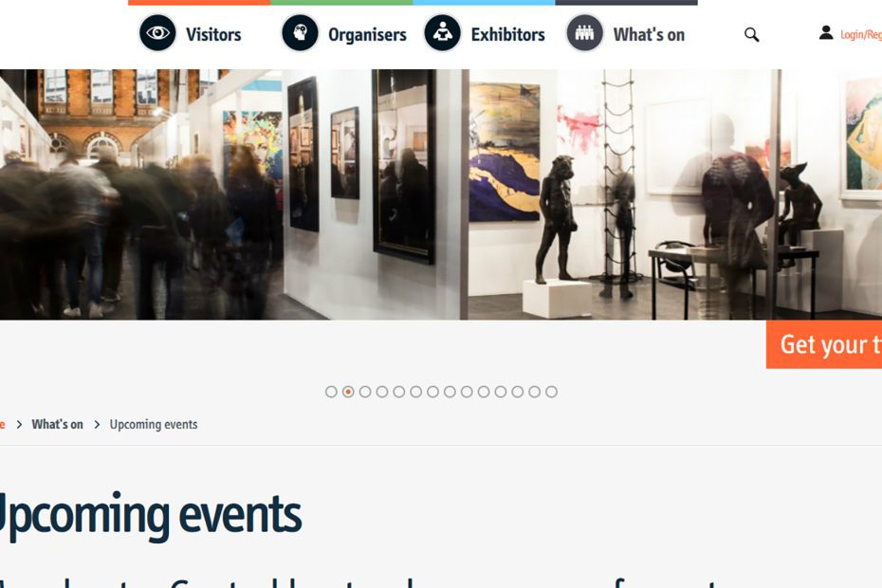The width and height of the screenshot is (882, 588).
Task: Open search with the magnifier icon
Action: click(x=751, y=35)
